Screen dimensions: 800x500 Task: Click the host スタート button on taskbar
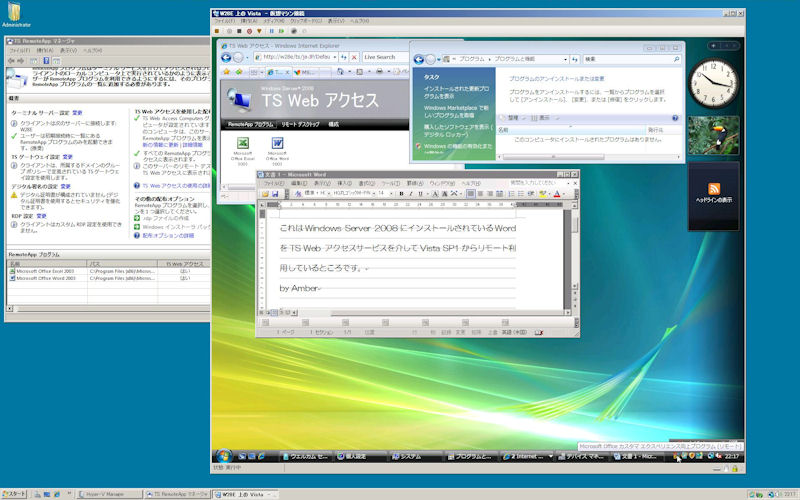coord(14,494)
